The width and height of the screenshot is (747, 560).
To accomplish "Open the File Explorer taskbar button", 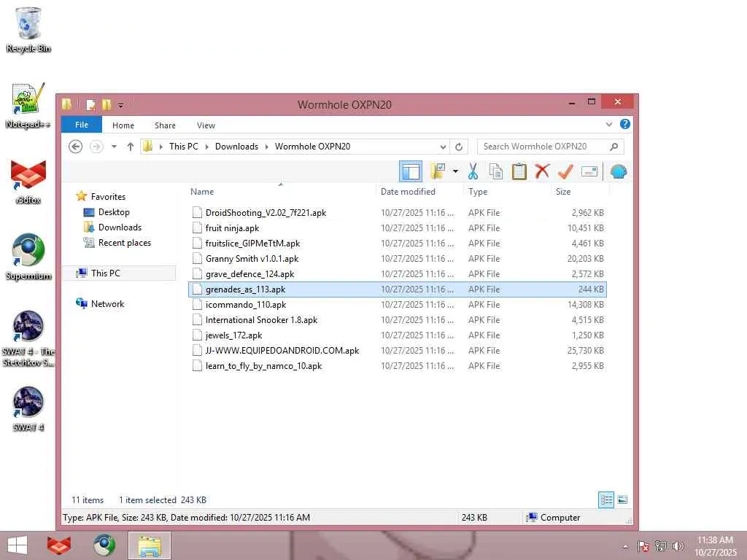I will [149, 545].
